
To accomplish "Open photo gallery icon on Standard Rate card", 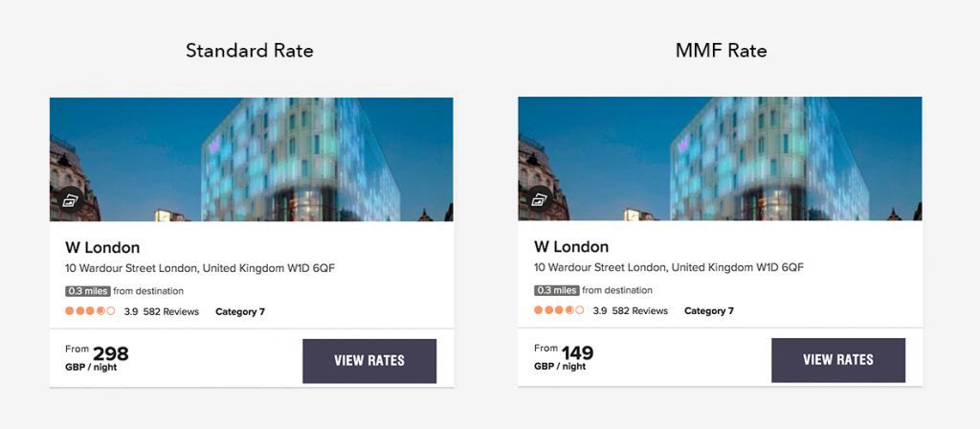I will tap(71, 200).
